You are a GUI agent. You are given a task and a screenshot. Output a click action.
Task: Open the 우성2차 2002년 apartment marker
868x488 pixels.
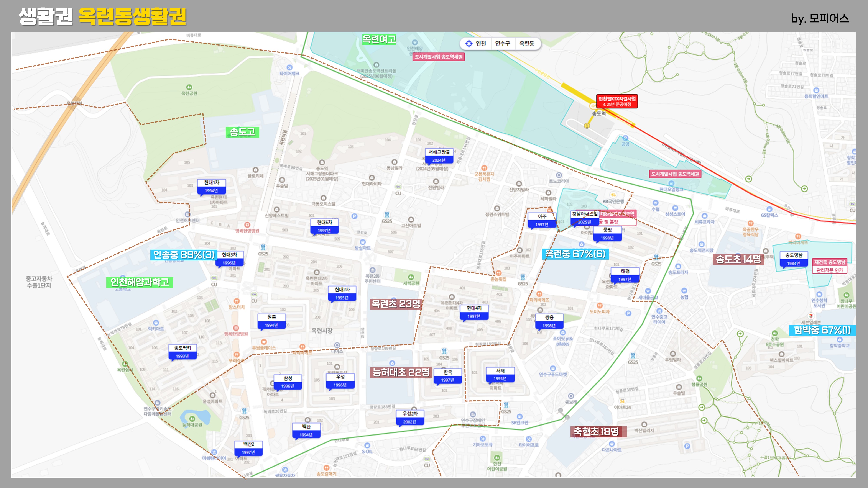tap(410, 417)
